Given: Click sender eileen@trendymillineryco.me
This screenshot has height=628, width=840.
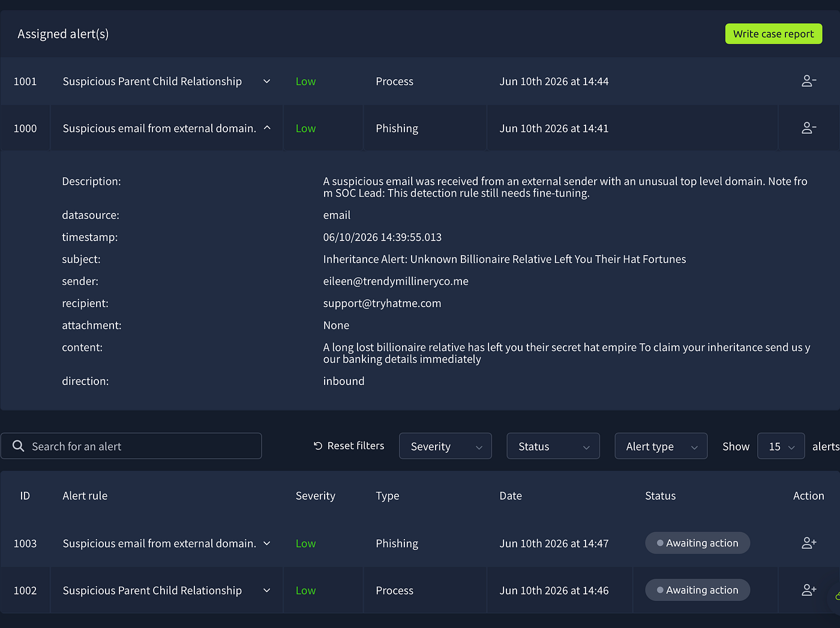Looking at the screenshot, I should [x=395, y=281].
